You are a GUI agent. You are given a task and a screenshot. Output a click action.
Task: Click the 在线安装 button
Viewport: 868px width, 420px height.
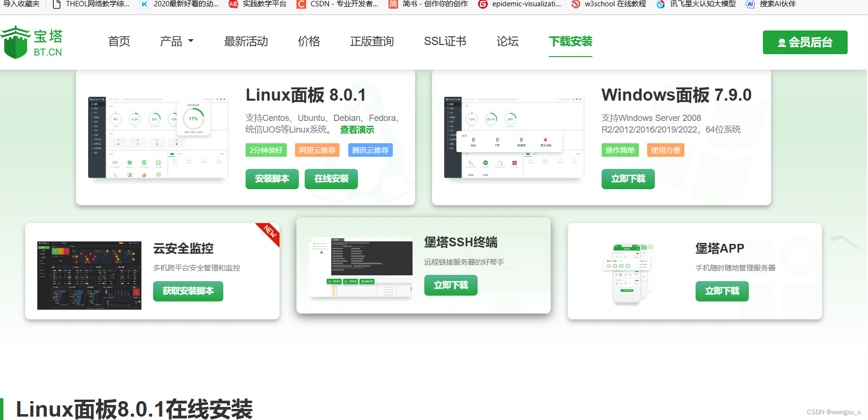tap(331, 179)
